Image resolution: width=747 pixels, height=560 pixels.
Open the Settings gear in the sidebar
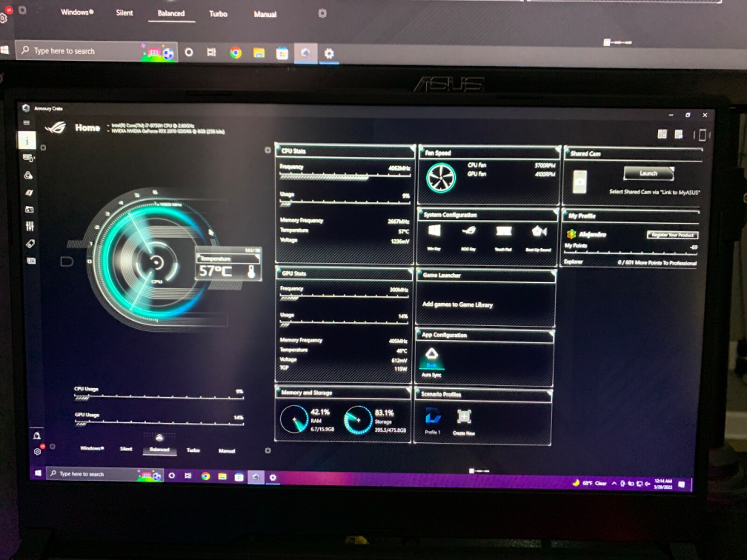click(37, 451)
